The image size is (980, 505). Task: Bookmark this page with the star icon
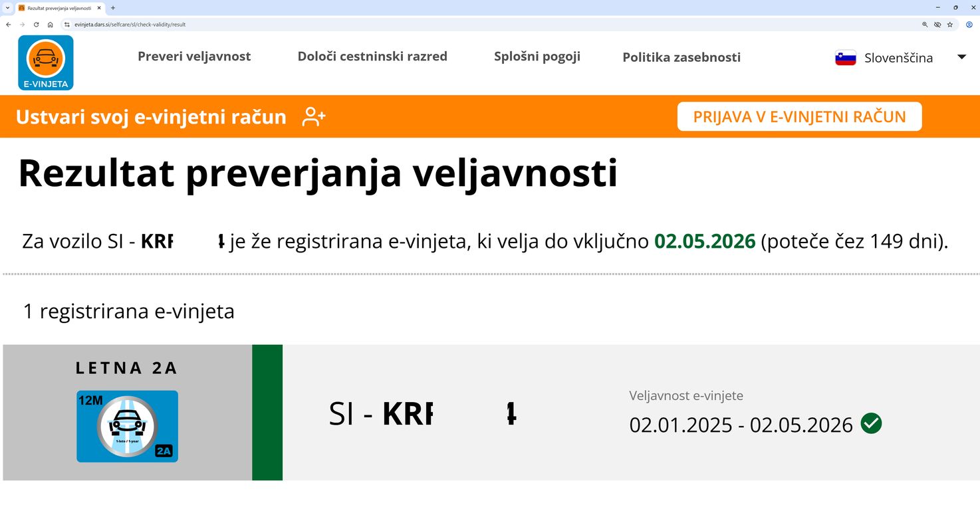point(950,25)
